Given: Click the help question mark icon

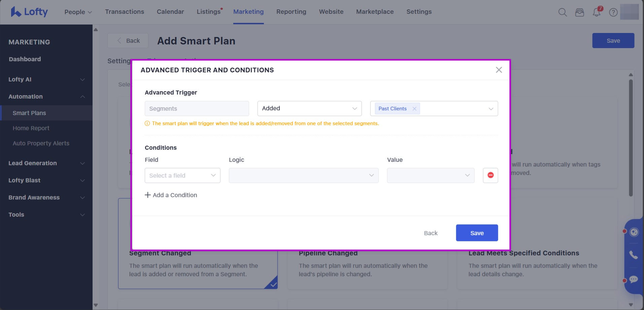Looking at the screenshot, I should 613,12.
